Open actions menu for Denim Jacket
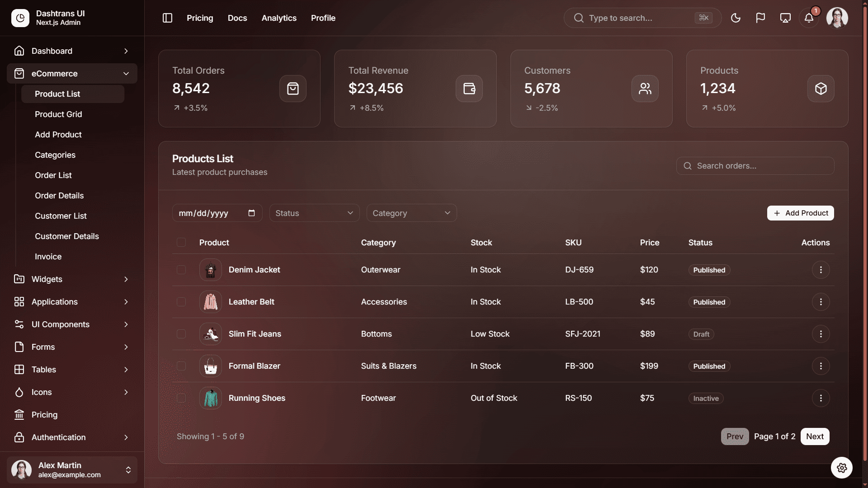Image resolution: width=868 pixels, height=488 pixels. [821, 270]
